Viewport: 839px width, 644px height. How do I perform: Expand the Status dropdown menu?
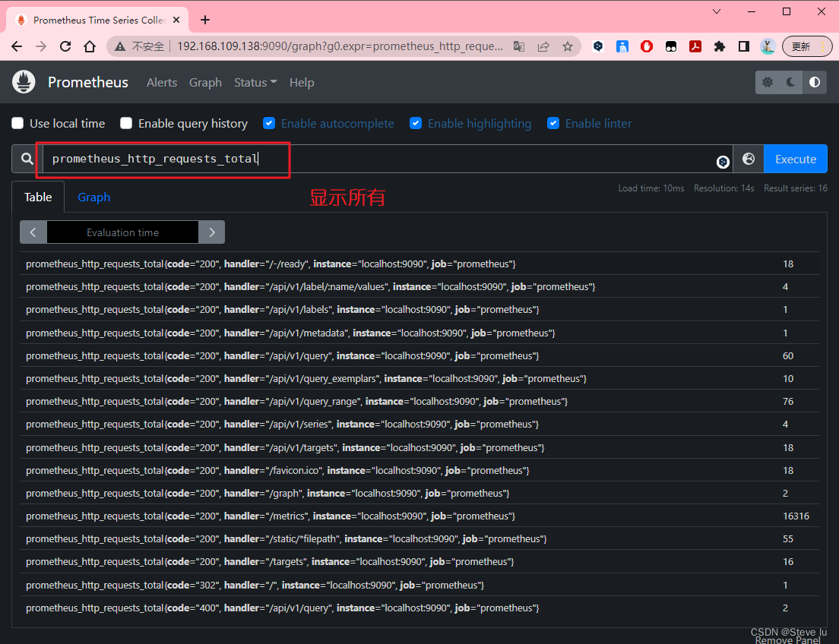255,82
